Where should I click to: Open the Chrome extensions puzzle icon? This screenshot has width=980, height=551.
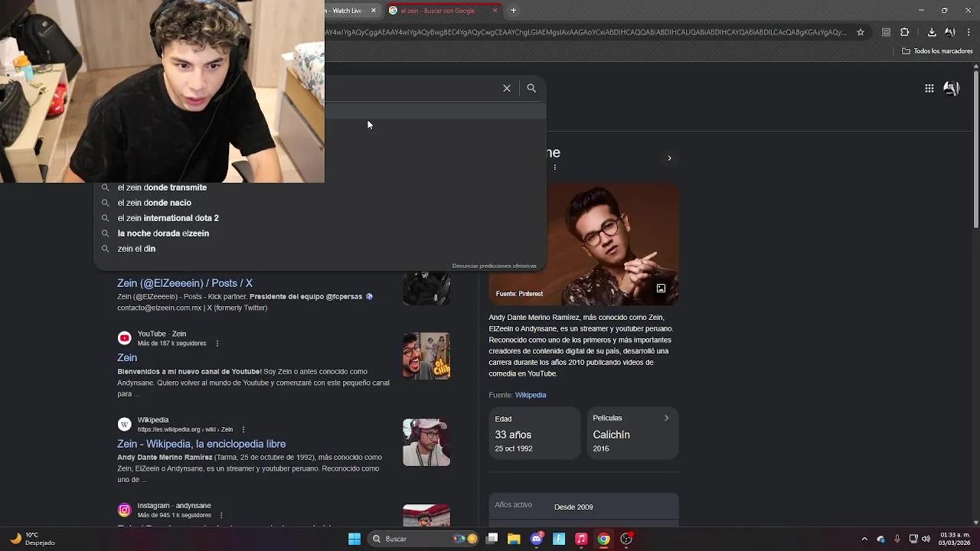(905, 32)
